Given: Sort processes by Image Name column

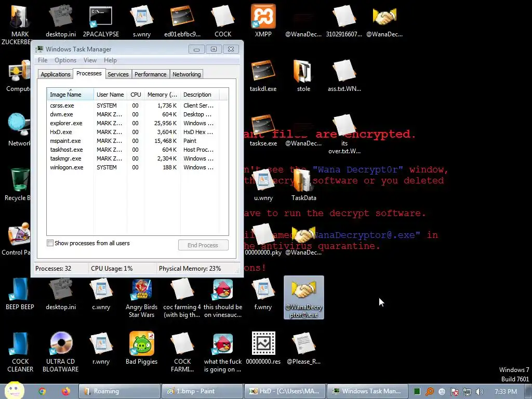Looking at the screenshot, I should 70,95.
